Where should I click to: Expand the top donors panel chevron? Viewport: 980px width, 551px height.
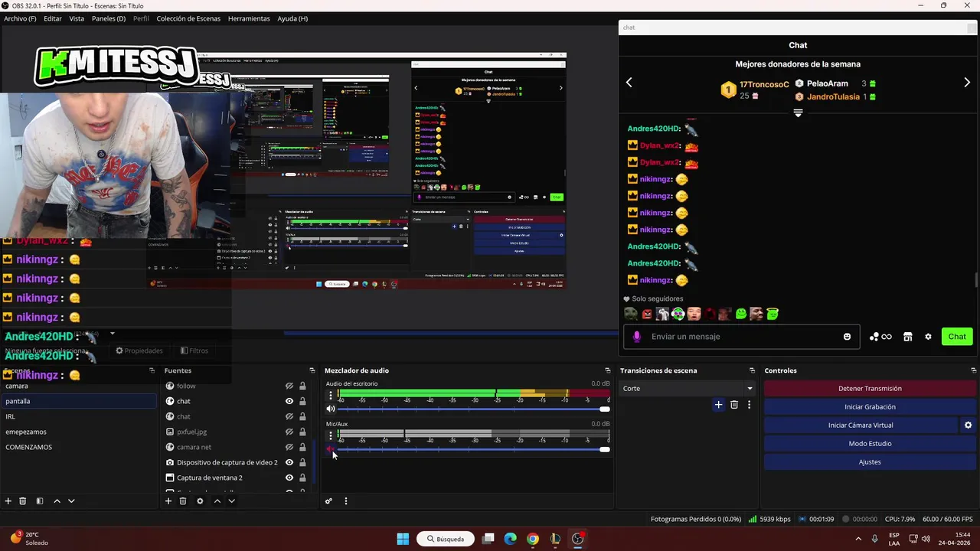point(798,112)
